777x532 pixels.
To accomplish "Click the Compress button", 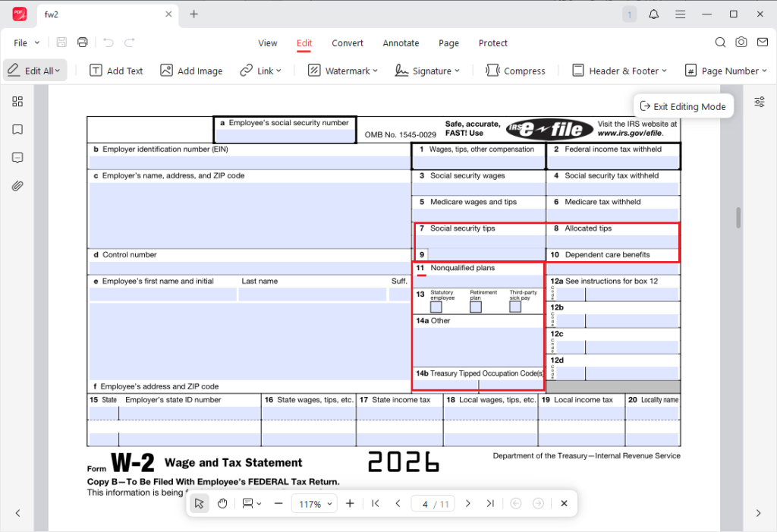I will [x=515, y=71].
